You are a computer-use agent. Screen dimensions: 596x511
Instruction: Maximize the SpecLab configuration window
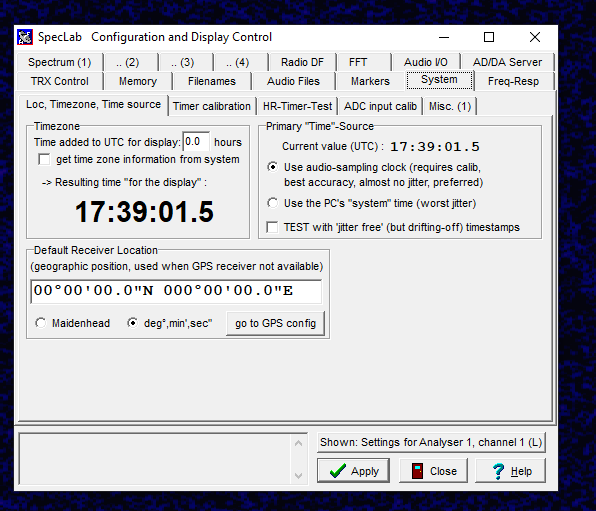[489, 37]
